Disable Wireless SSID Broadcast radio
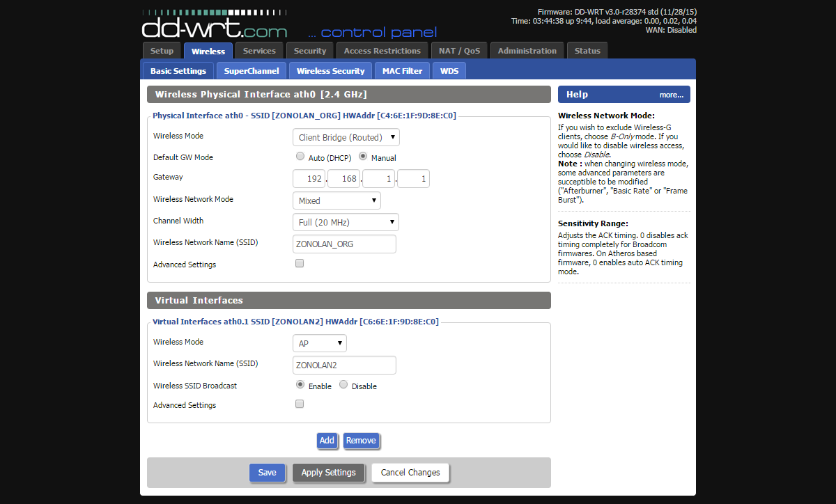836x504 pixels. point(343,384)
